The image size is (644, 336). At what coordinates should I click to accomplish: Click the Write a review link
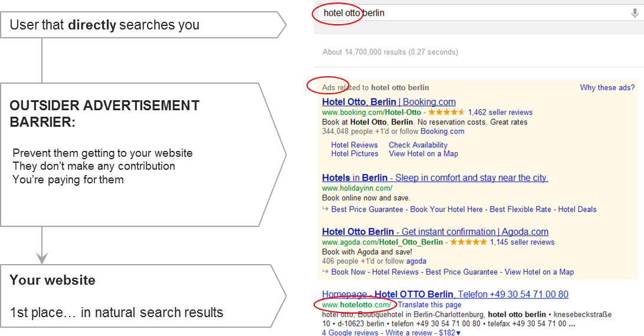pos(408,332)
